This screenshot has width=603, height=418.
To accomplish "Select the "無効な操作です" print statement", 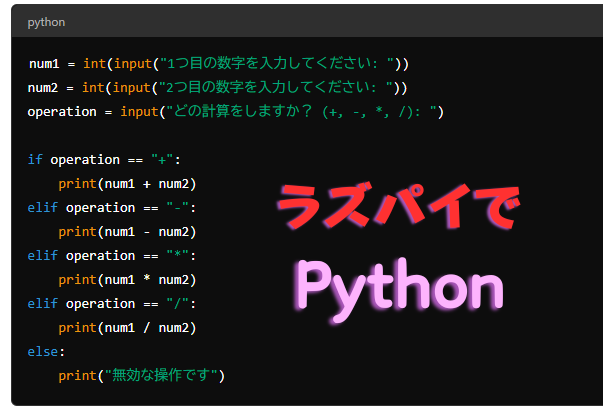I will pyautogui.click(x=142, y=376).
